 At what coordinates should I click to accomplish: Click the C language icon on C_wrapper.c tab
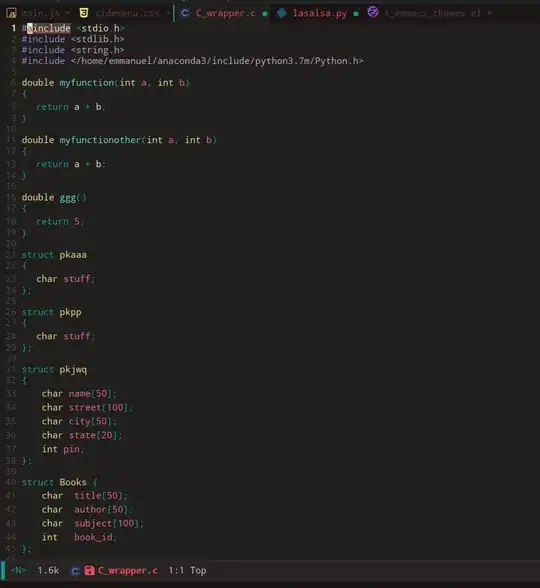[x=185, y=13]
